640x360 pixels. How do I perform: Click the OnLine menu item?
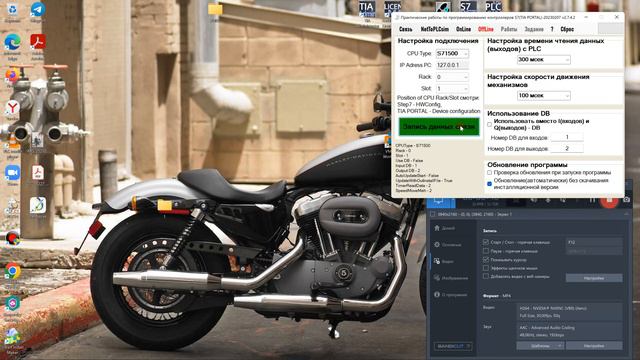pyautogui.click(x=463, y=29)
